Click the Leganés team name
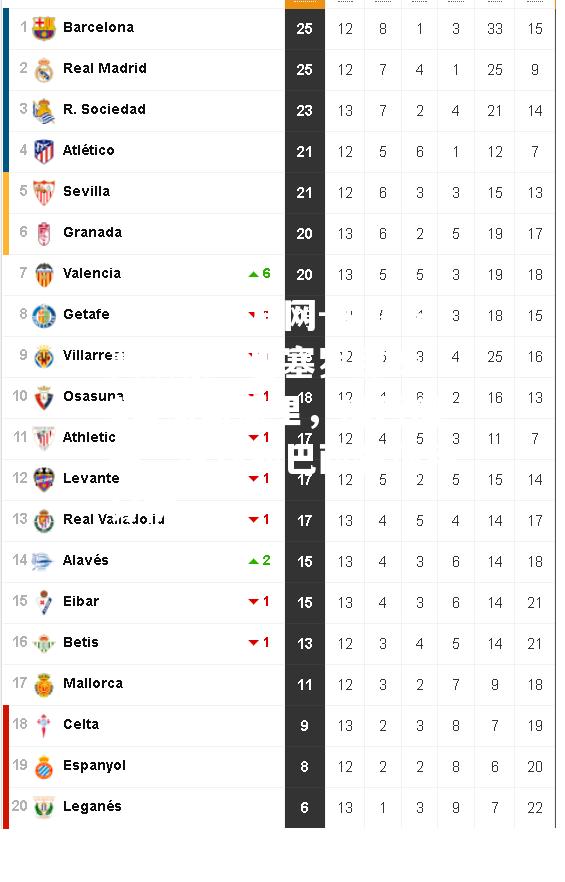The height and width of the screenshot is (882, 565). click(92, 806)
